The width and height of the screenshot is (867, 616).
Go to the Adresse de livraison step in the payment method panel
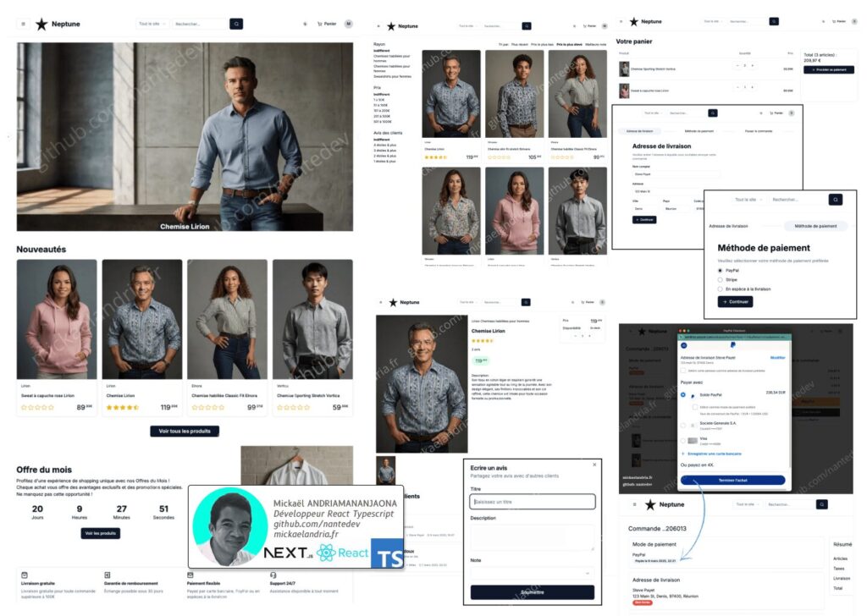tap(728, 226)
